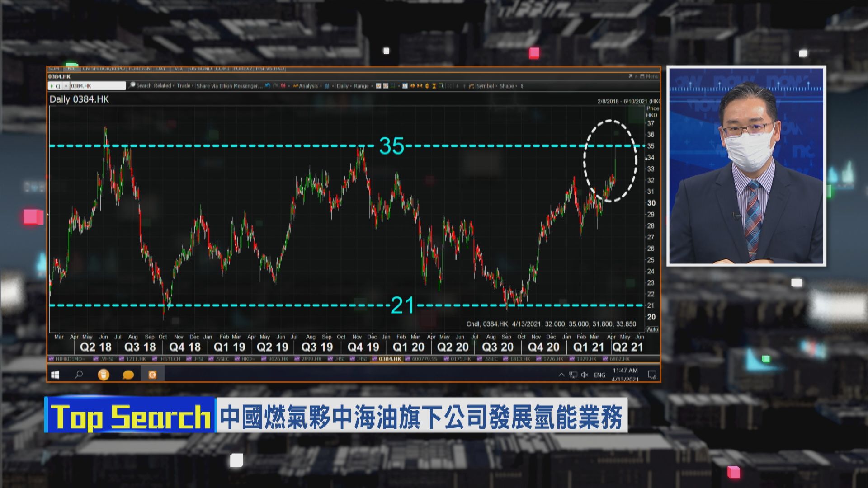Select the VIX tab at top
Image resolution: width=868 pixels, height=488 pixels.
178,69
